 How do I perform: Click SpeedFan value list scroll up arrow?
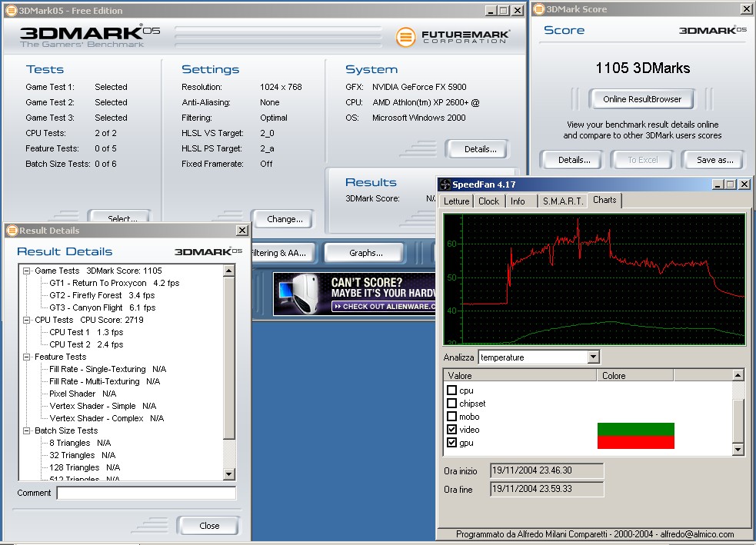pos(738,374)
